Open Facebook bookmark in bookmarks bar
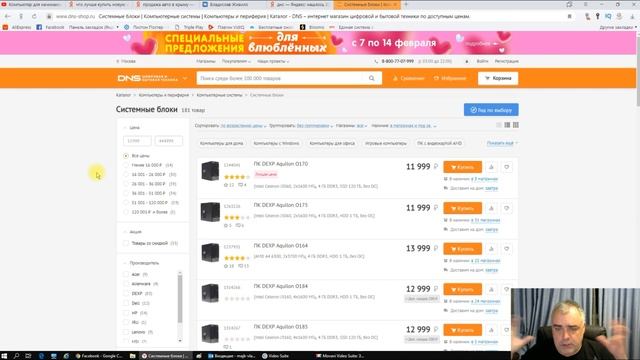The height and width of the screenshot is (360, 640). coord(51,27)
